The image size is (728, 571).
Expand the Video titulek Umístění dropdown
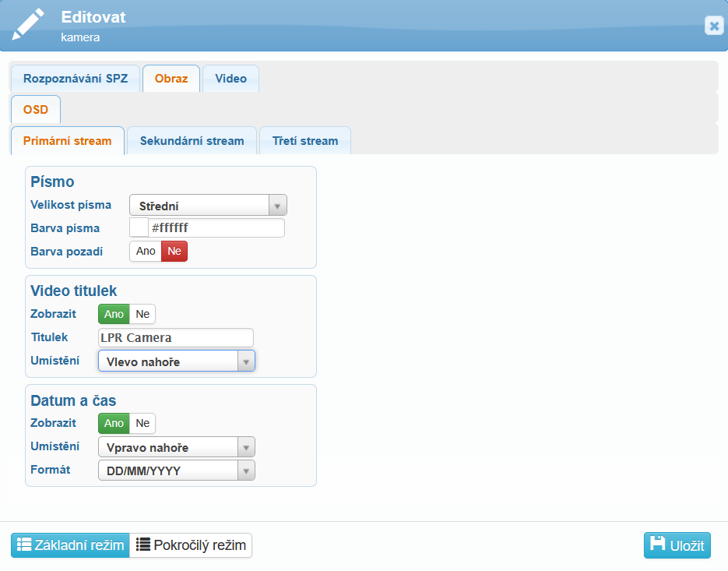point(176,361)
